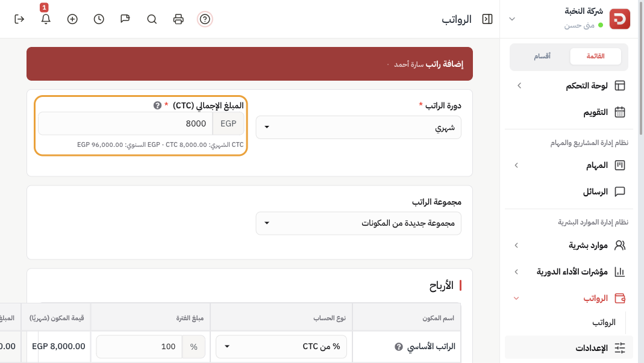
Task: Click page title الرواتب in header
Action: [457, 19]
